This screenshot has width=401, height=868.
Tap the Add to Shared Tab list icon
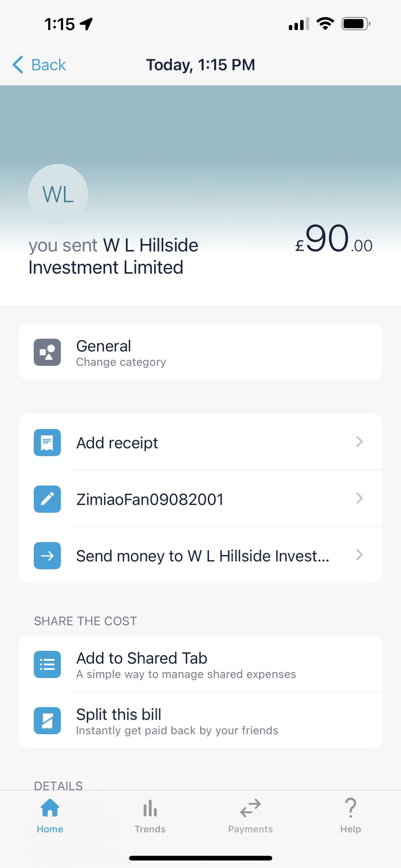47,664
